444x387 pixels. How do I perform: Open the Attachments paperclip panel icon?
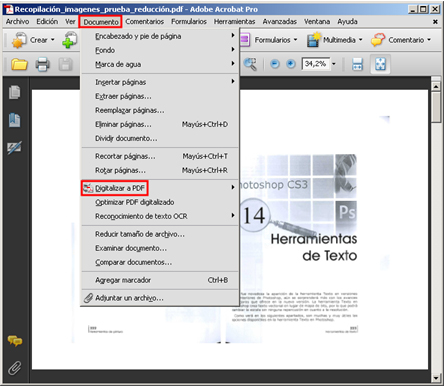tap(15, 368)
